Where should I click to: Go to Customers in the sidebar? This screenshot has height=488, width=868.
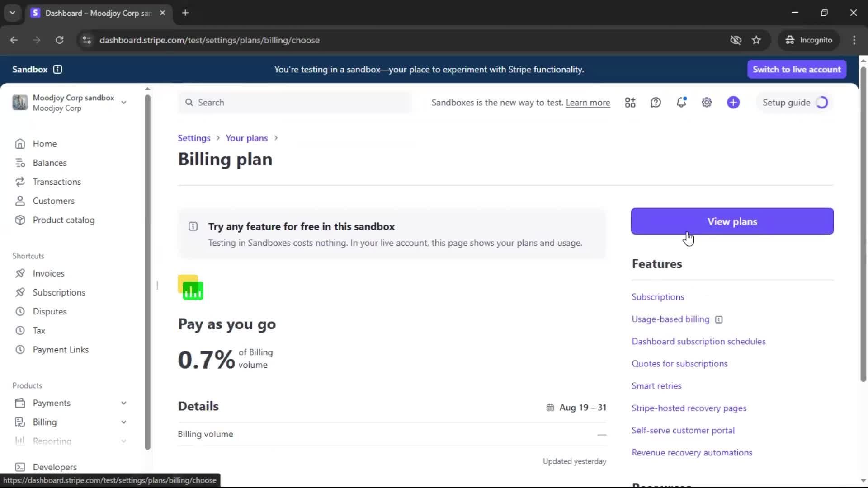[x=53, y=201]
